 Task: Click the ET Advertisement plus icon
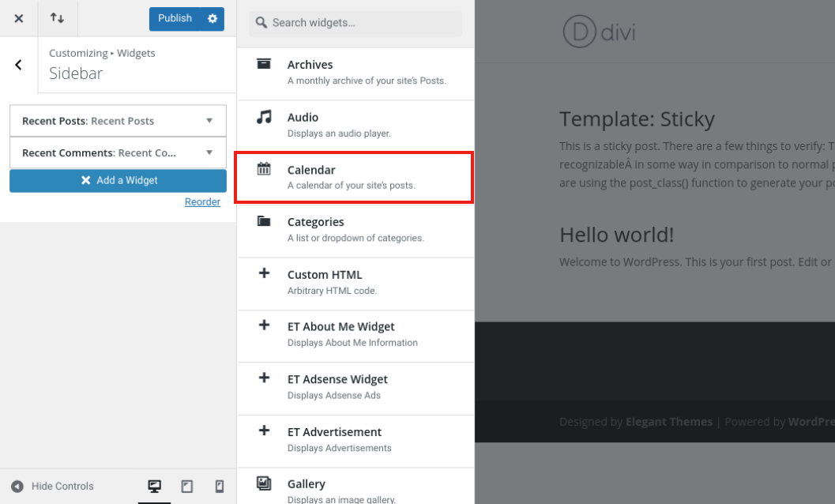[x=264, y=431]
